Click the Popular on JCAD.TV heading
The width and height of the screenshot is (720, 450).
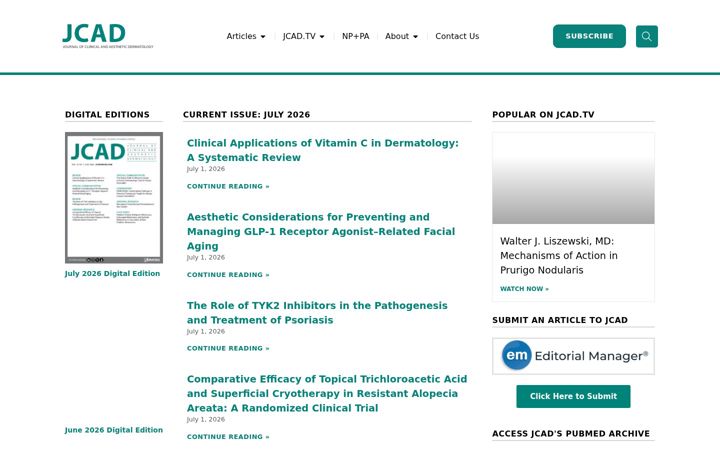(543, 115)
